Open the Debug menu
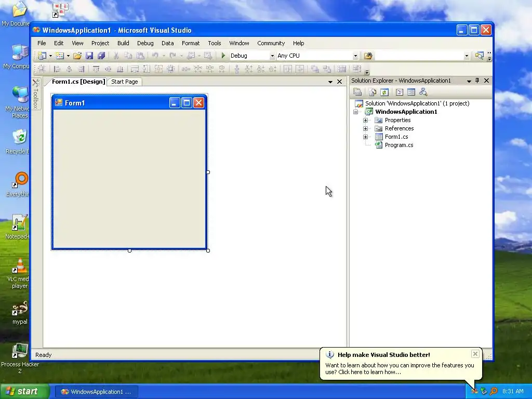The image size is (532, 399). 145,43
